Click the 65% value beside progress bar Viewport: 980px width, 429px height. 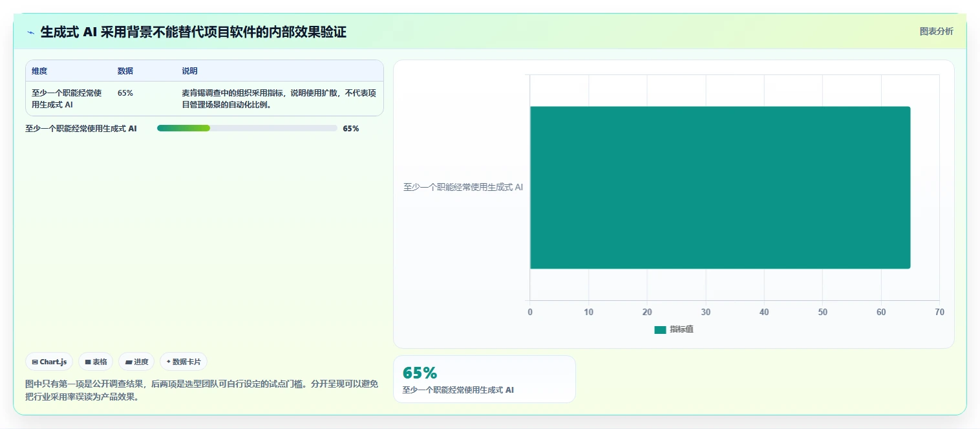[x=351, y=129]
